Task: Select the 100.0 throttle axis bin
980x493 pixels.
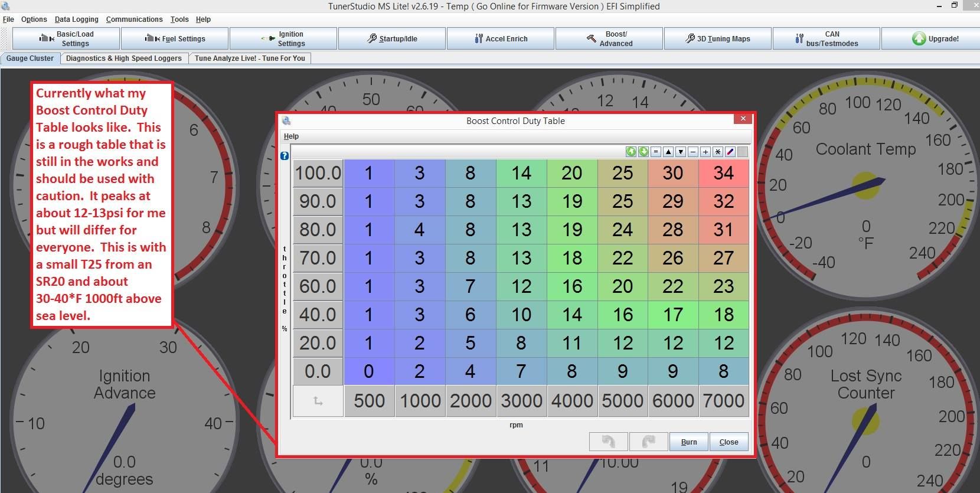Action: (318, 173)
